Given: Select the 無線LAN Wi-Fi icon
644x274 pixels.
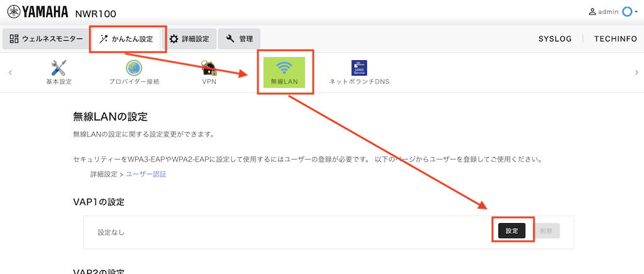Looking at the screenshot, I should coord(284,68).
